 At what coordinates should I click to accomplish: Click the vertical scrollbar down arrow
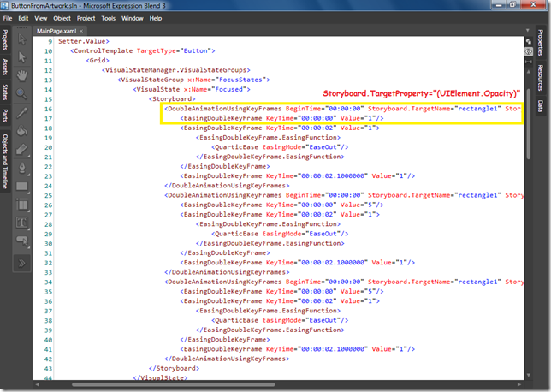point(529,376)
